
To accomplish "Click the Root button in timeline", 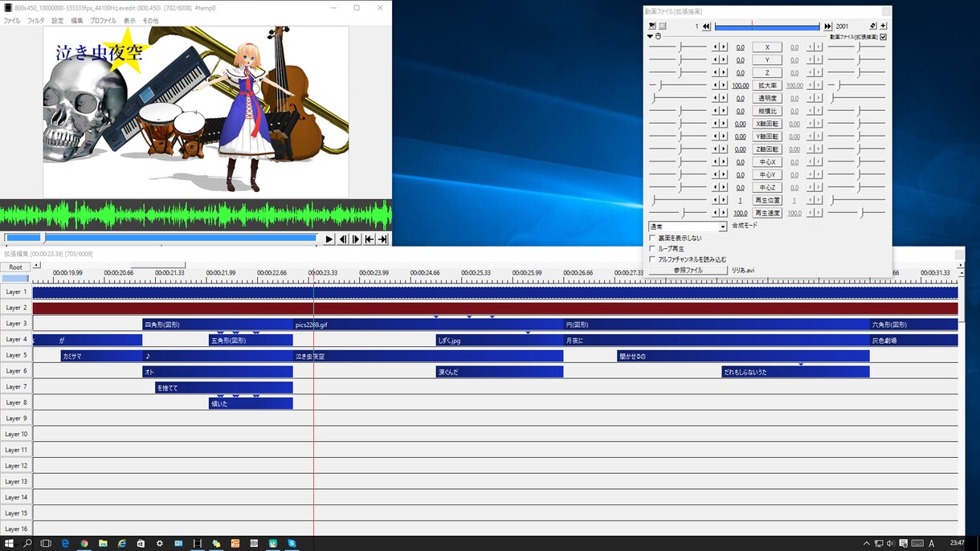I will tap(15, 267).
